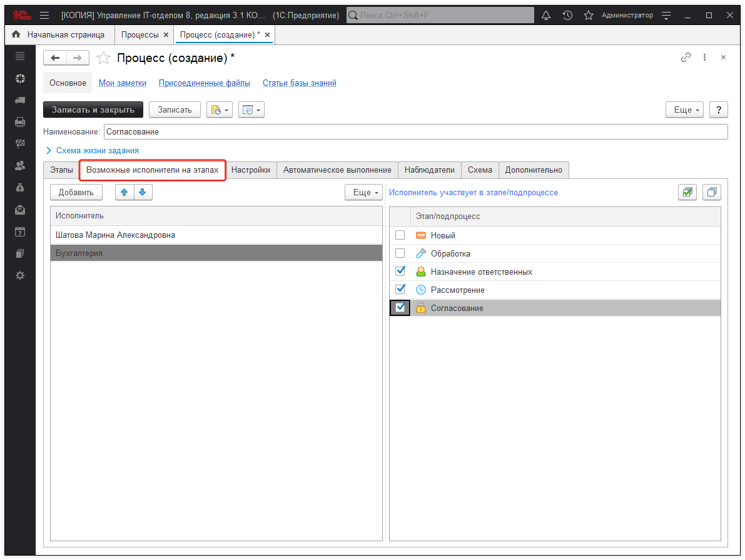Open the Статьи базы знаний link
The image size is (745, 560).
(x=299, y=83)
